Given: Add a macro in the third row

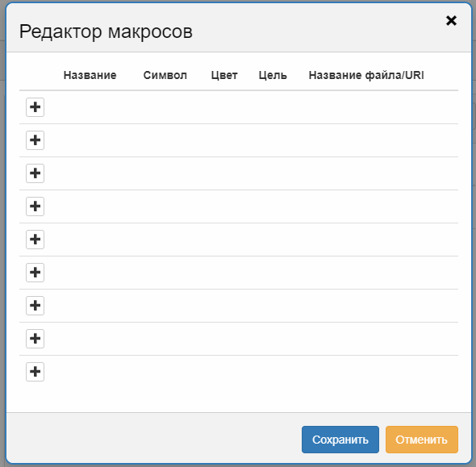Looking at the screenshot, I should 35,173.
